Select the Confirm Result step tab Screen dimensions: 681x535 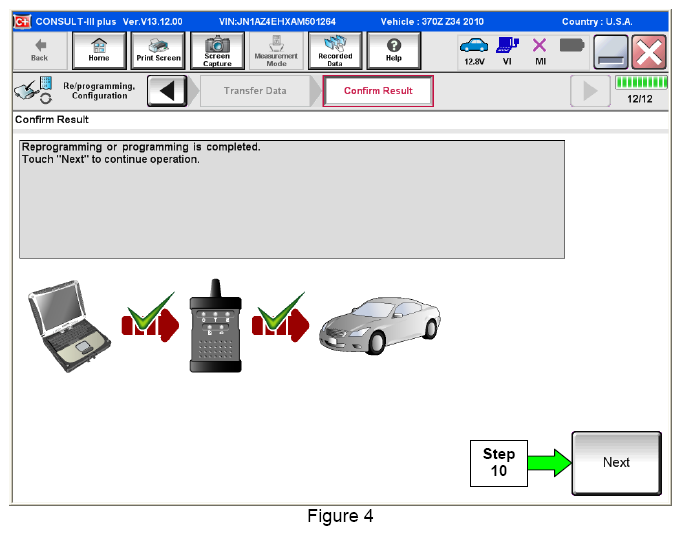click(377, 91)
